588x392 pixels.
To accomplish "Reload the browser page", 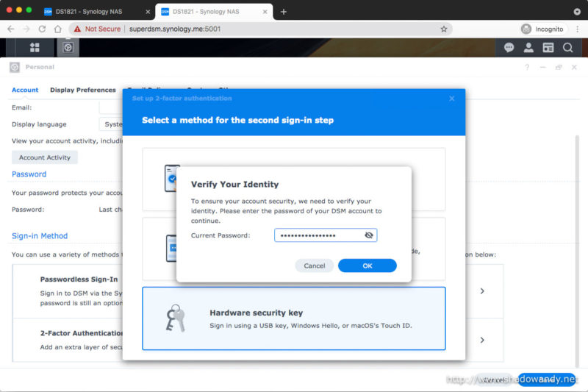I will click(x=42, y=29).
